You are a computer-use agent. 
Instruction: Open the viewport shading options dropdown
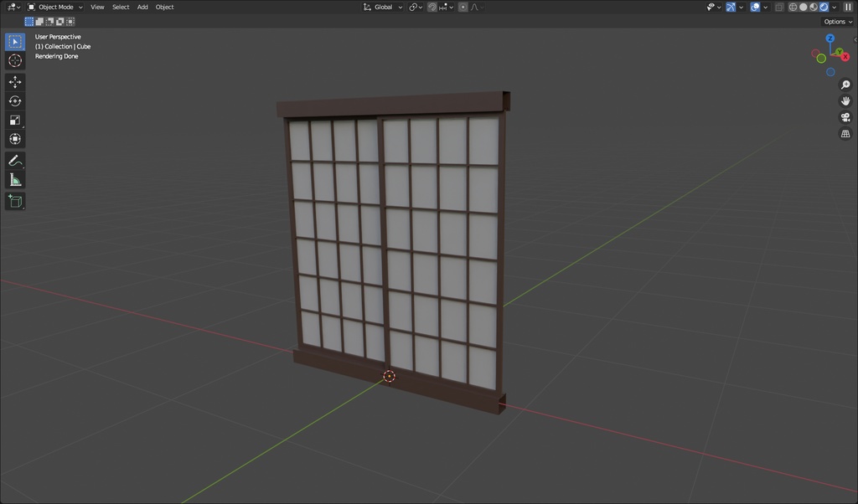(835, 7)
